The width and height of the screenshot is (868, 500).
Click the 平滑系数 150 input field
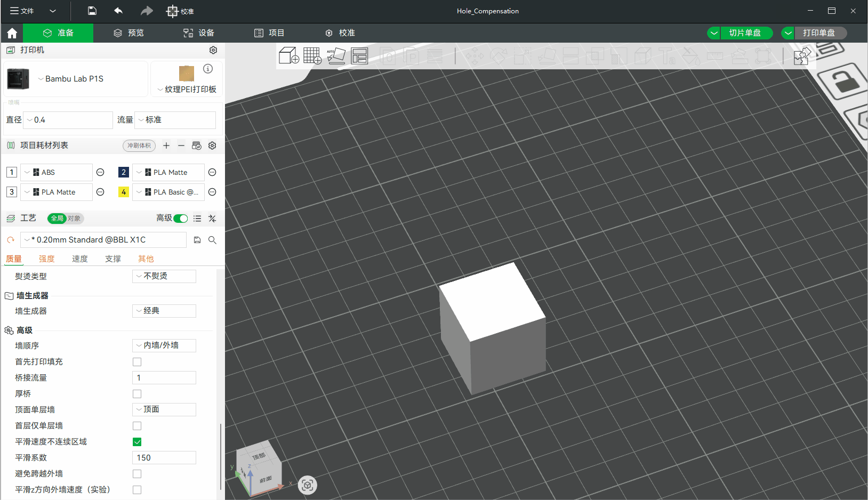pyautogui.click(x=164, y=458)
